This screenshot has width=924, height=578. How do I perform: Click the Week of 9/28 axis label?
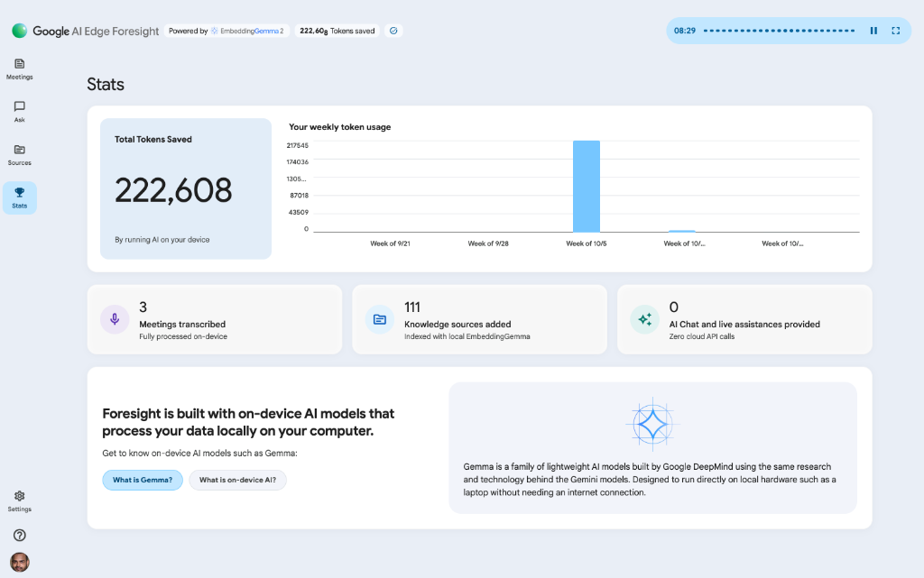(488, 243)
